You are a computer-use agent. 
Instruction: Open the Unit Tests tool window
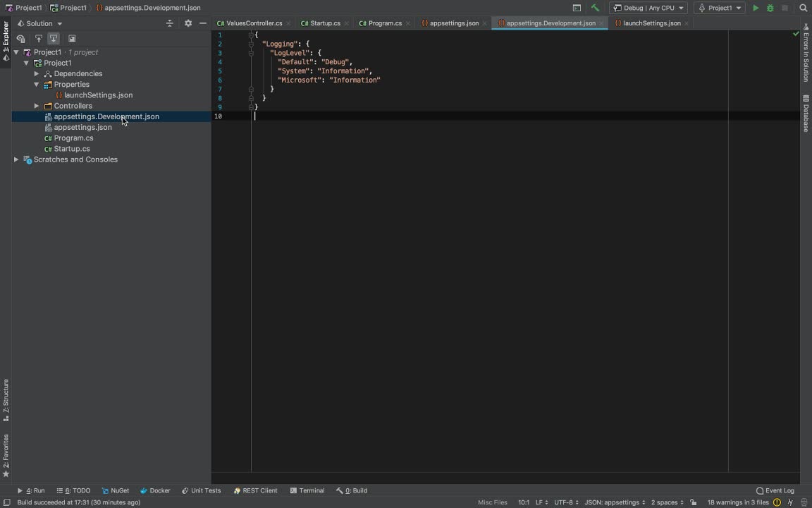(201, 490)
